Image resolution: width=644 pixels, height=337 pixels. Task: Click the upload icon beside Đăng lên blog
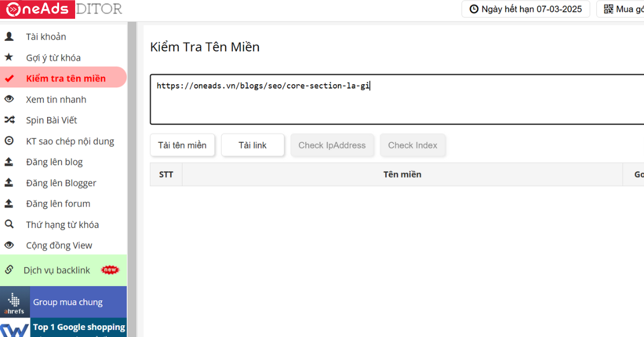[9, 162]
